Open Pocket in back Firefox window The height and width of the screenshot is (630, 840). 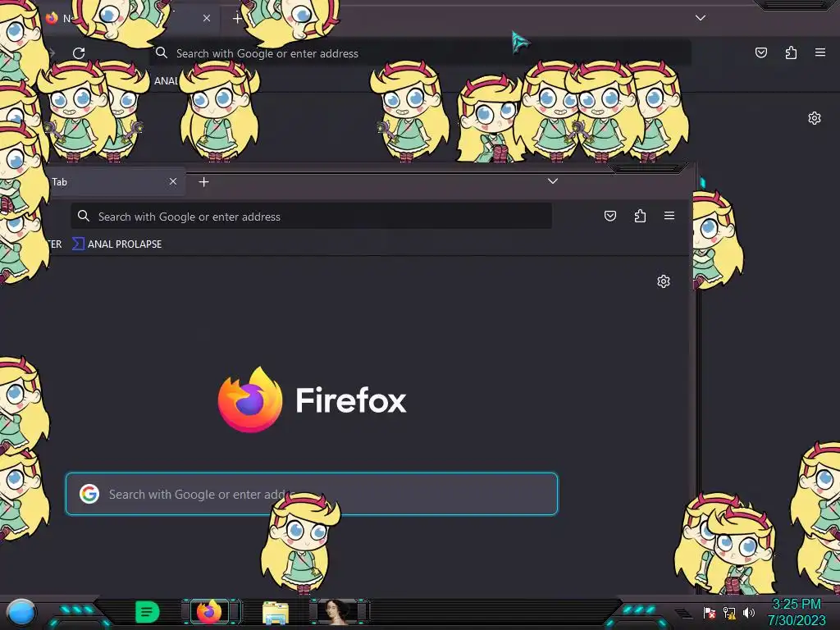tap(760, 52)
